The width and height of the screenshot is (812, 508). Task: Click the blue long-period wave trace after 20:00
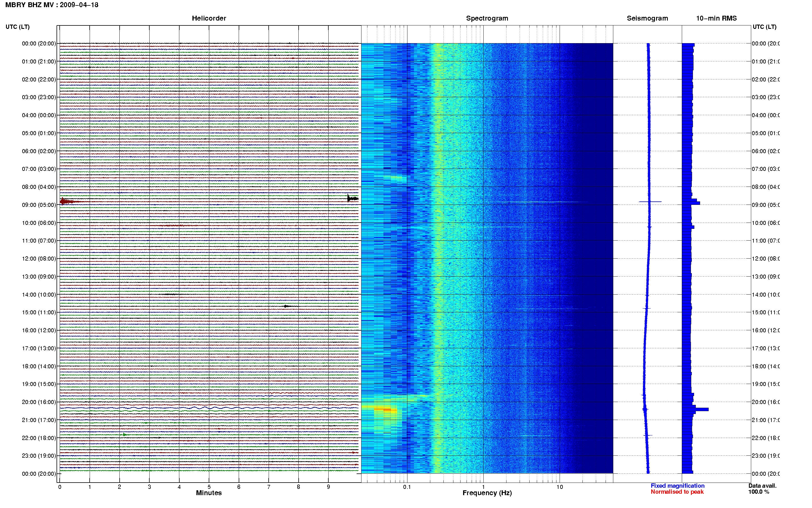tap(209, 408)
